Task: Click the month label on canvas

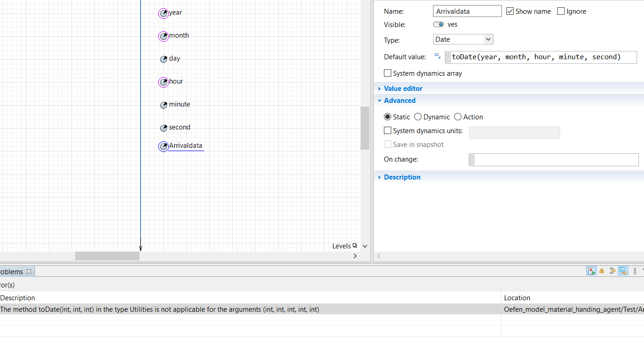Action: (x=179, y=35)
